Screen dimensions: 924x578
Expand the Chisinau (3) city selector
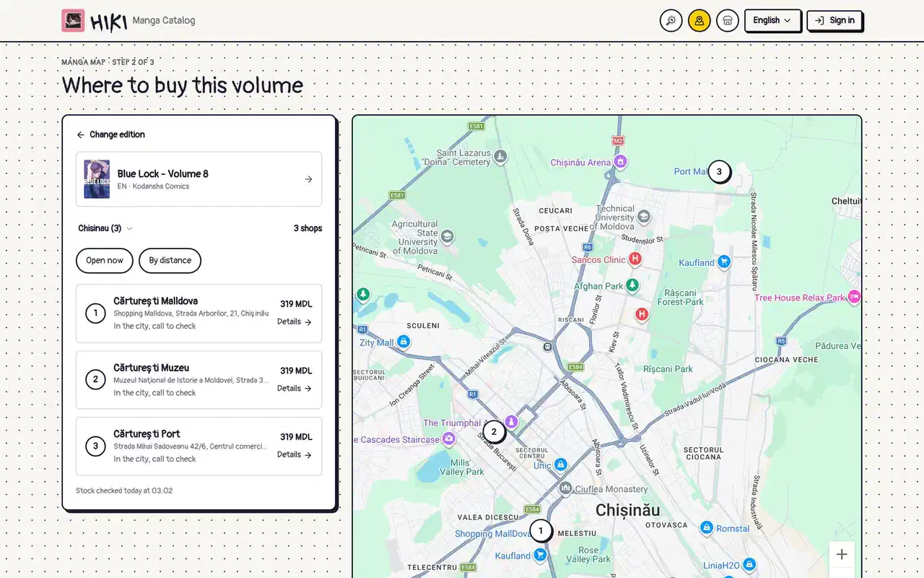(105, 228)
